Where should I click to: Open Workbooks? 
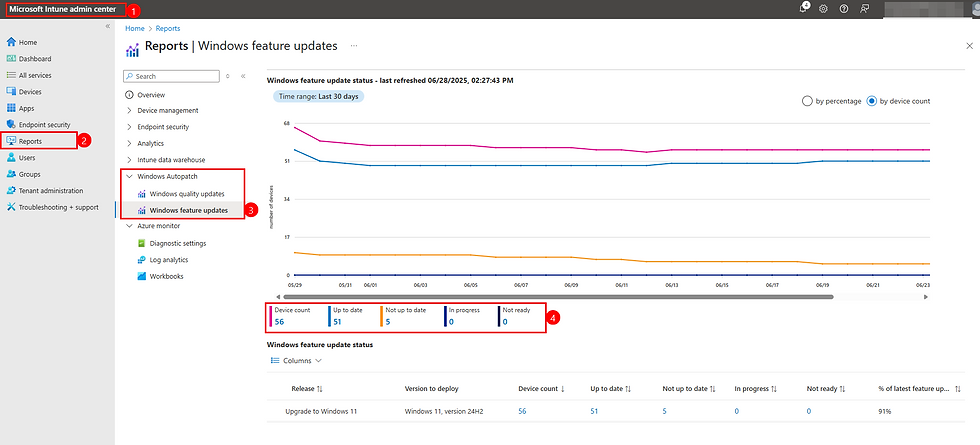(x=166, y=276)
